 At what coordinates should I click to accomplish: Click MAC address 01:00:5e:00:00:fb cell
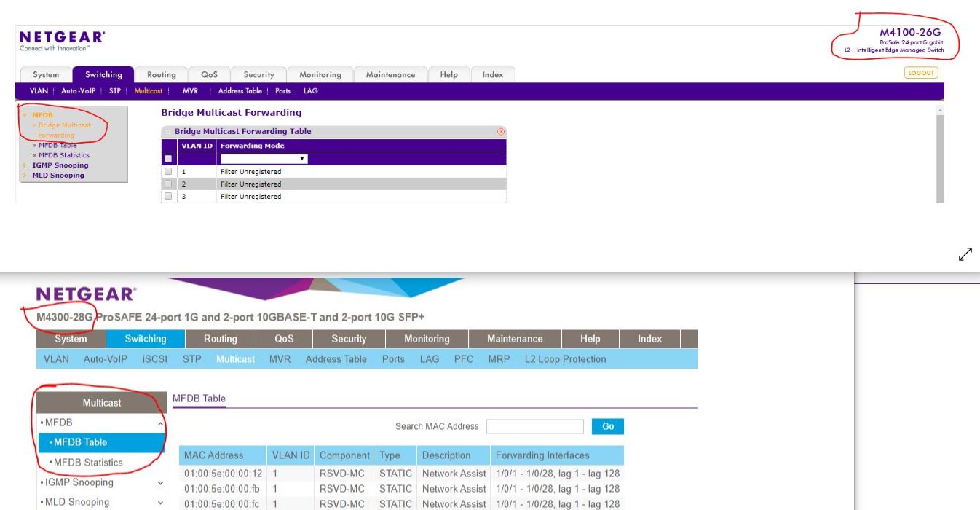point(222,489)
